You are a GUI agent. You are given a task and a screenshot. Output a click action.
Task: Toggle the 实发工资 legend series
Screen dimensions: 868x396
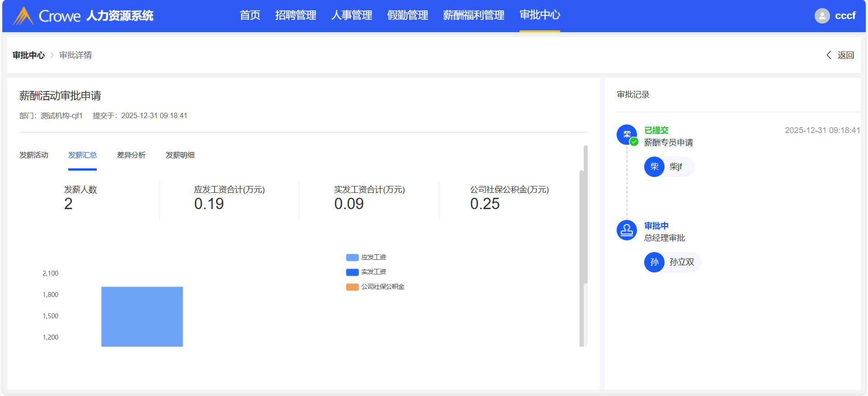pyautogui.click(x=366, y=272)
